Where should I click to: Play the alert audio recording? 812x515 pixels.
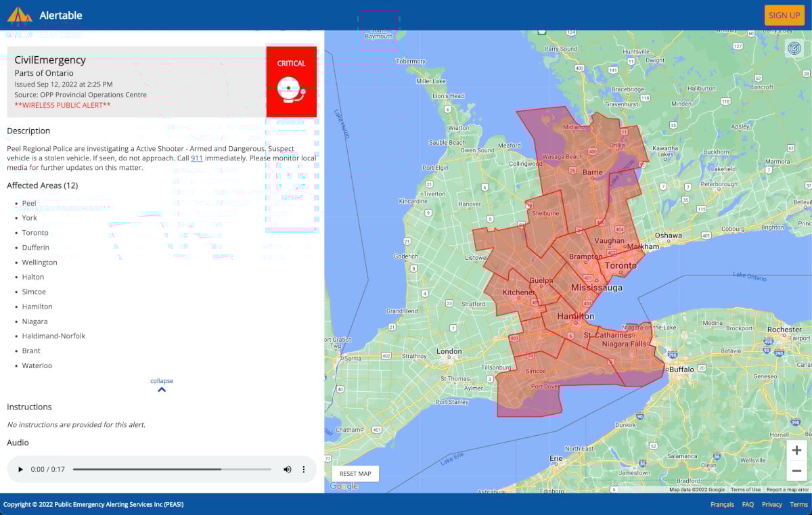point(19,469)
